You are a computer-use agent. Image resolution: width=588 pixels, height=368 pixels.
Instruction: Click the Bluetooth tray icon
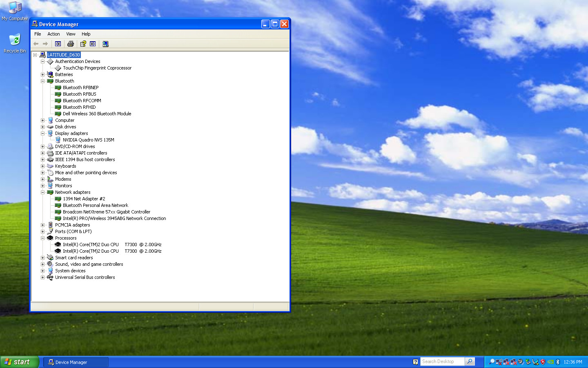pyautogui.click(x=558, y=362)
